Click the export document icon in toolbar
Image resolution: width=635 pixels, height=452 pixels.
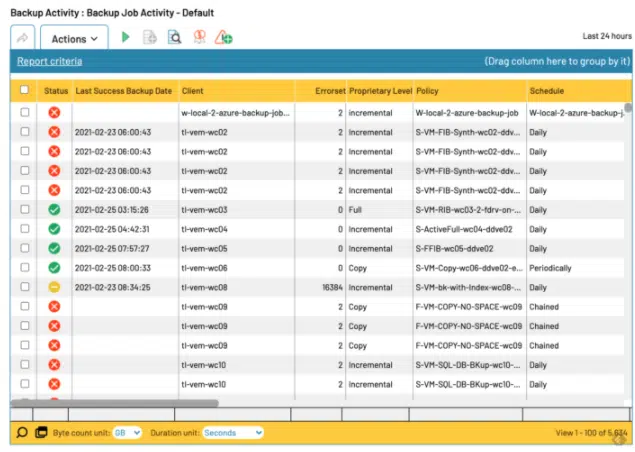pos(150,37)
